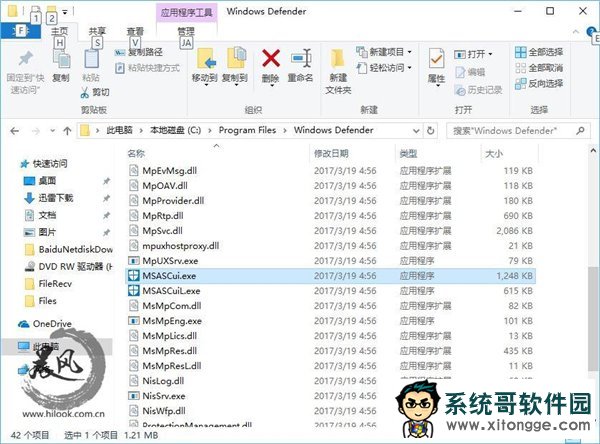Open the New item (新建项目) dropdown

click(384, 52)
